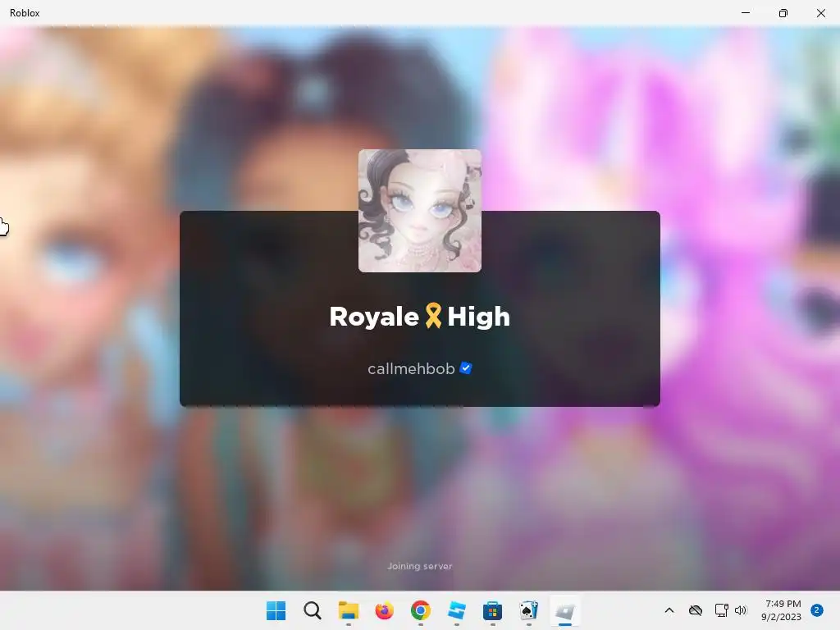Click the callmehbob creator name
Screen dimensions: 840x630
[411, 368]
